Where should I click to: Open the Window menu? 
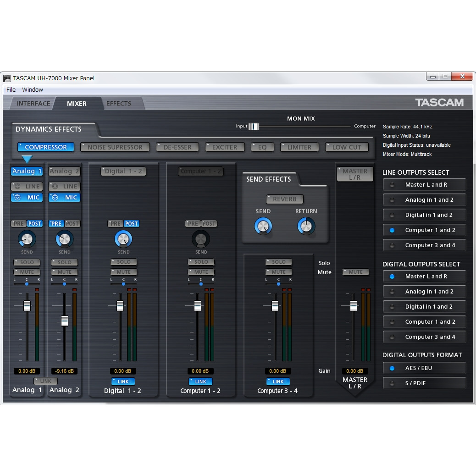(33, 90)
